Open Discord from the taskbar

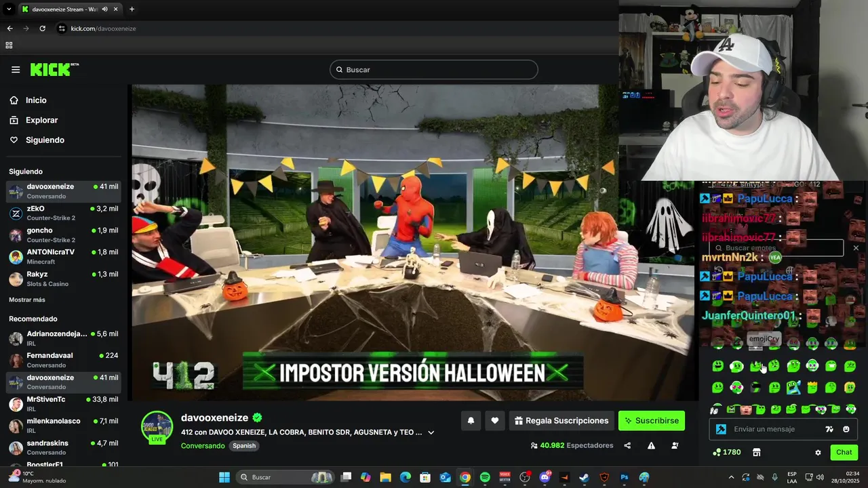tap(545, 477)
